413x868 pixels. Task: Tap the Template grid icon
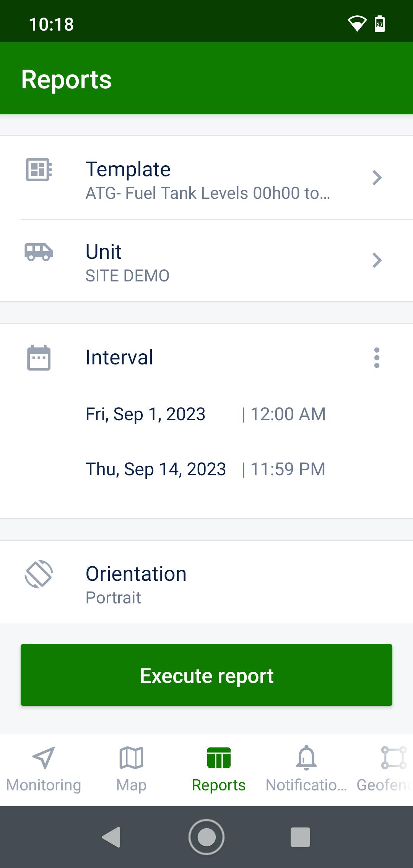[39, 169]
